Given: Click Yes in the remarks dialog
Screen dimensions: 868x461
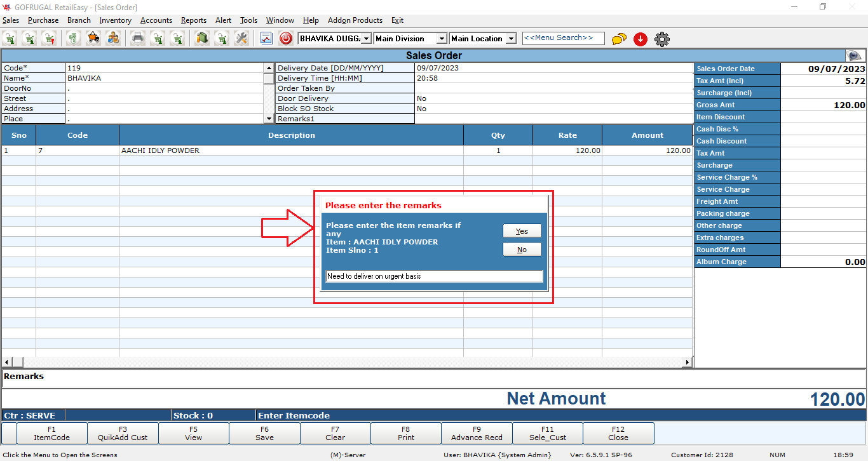Looking at the screenshot, I should point(522,231).
